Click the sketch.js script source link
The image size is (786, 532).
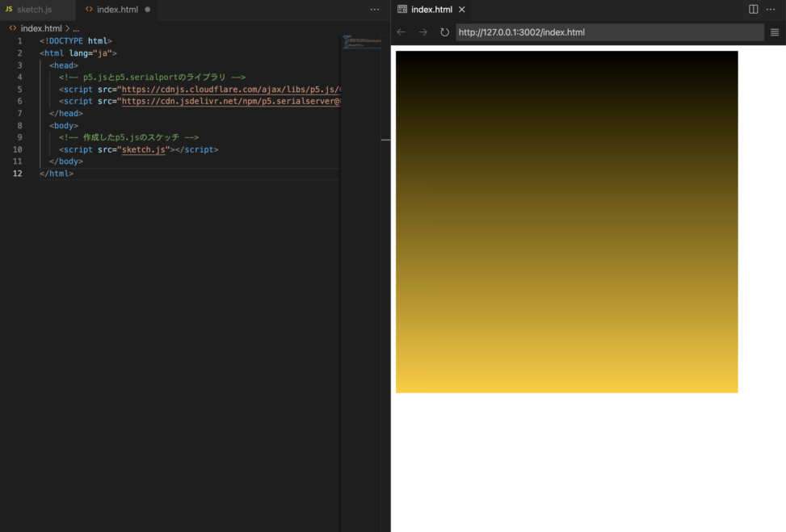tap(144, 149)
